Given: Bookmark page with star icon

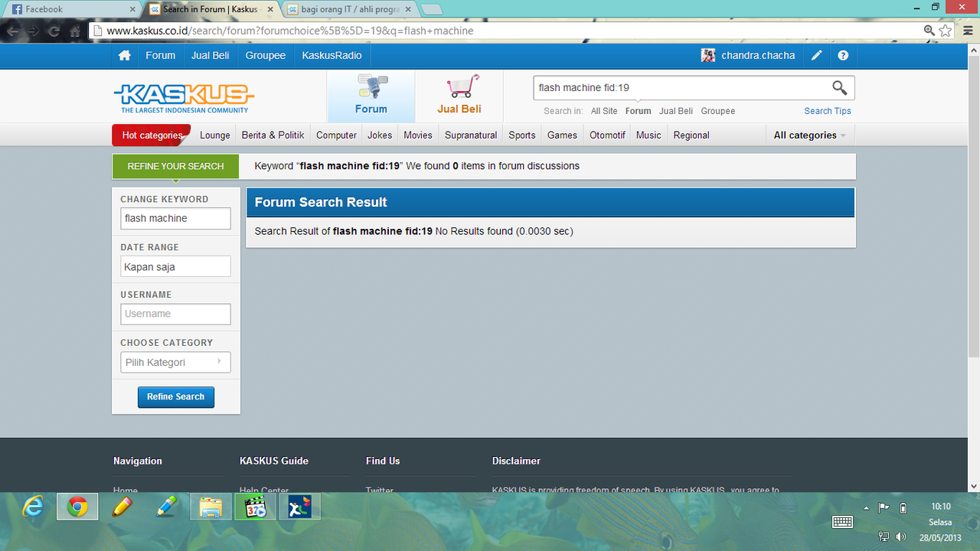Looking at the screenshot, I should 946,31.
